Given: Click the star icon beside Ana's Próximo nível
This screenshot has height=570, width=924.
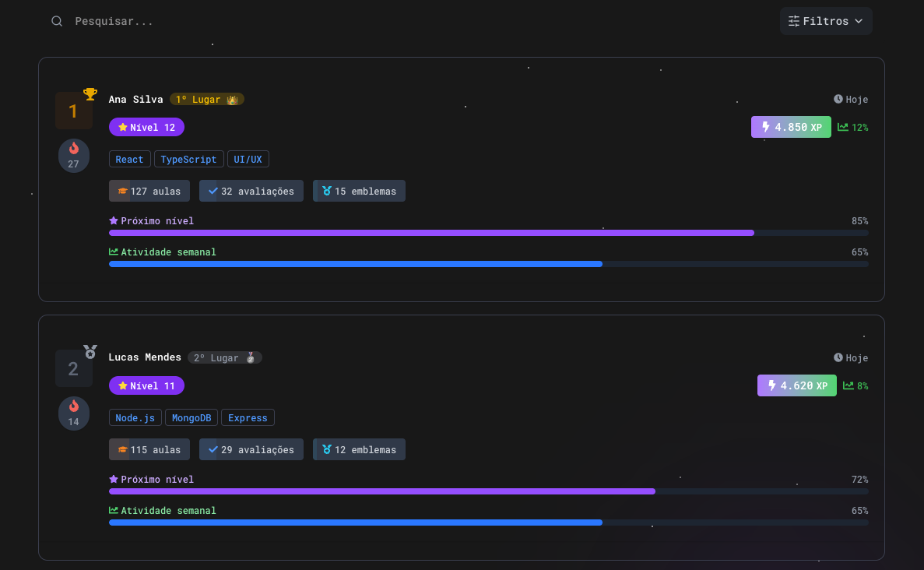Looking at the screenshot, I should 114,220.
